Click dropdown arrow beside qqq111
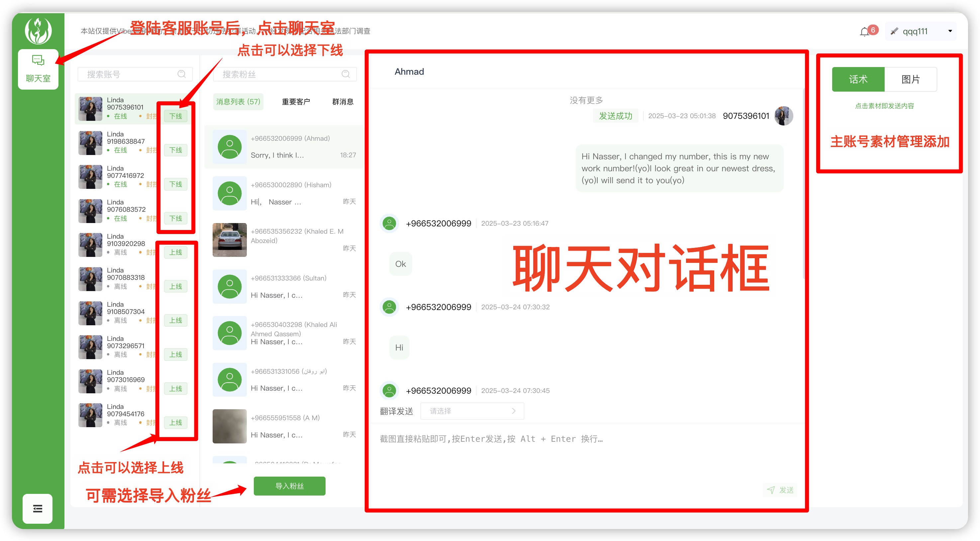The height and width of the screenshot is (541, 980). pos(950,31)
